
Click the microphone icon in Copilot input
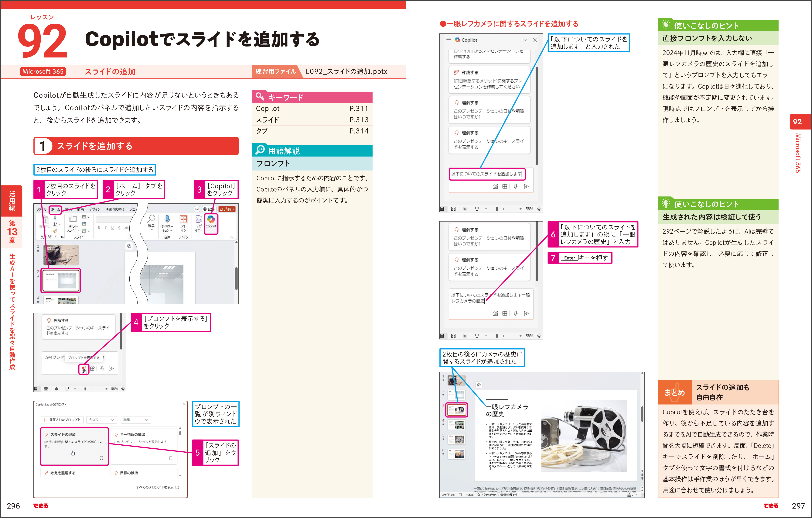point(515,186)
